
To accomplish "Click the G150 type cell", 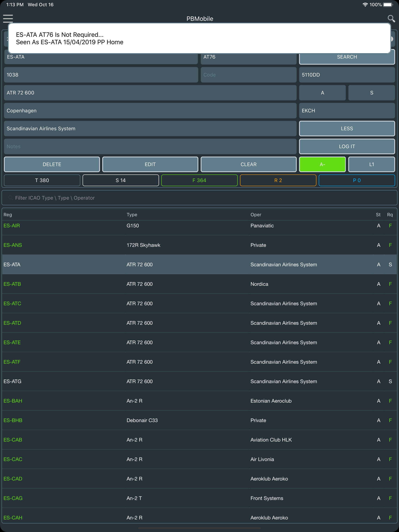I will (133, 226).
